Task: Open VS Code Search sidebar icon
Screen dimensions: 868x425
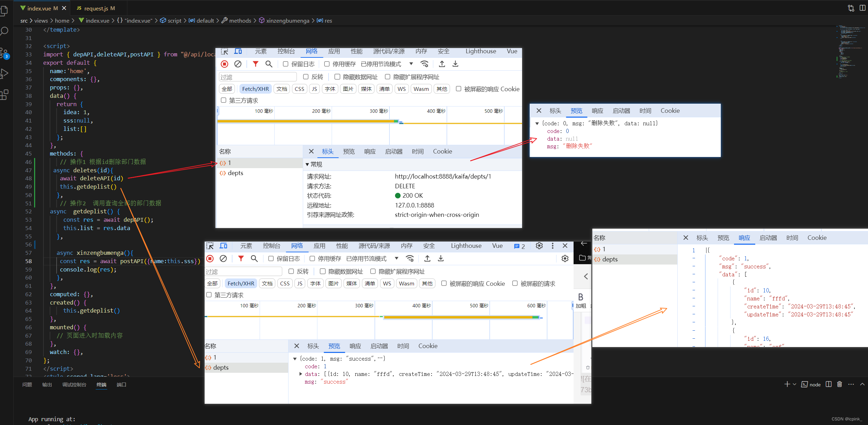Action: pyautogui.click(x=4, y=32)
